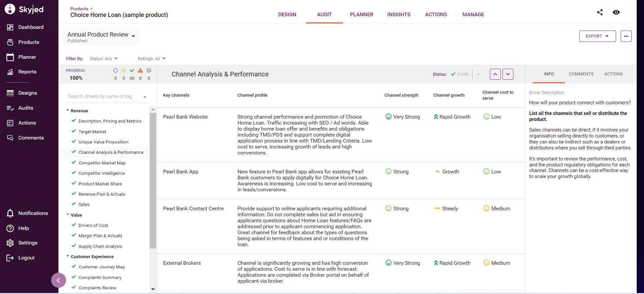Select Competitor Market Map driver
The height and width of the screenshot is (294, 644).
pos(102,163)
